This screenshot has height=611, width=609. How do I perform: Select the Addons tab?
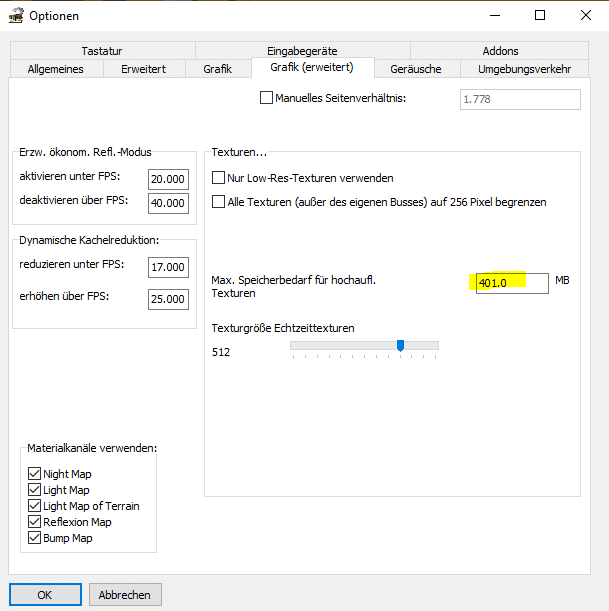(x=499, y=51)
